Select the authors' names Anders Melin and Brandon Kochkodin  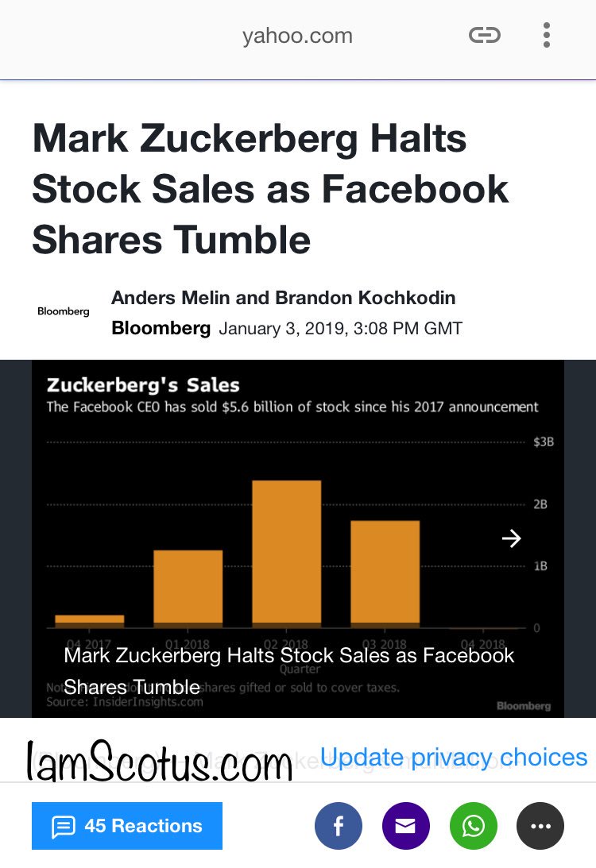[x=284, y=298]
